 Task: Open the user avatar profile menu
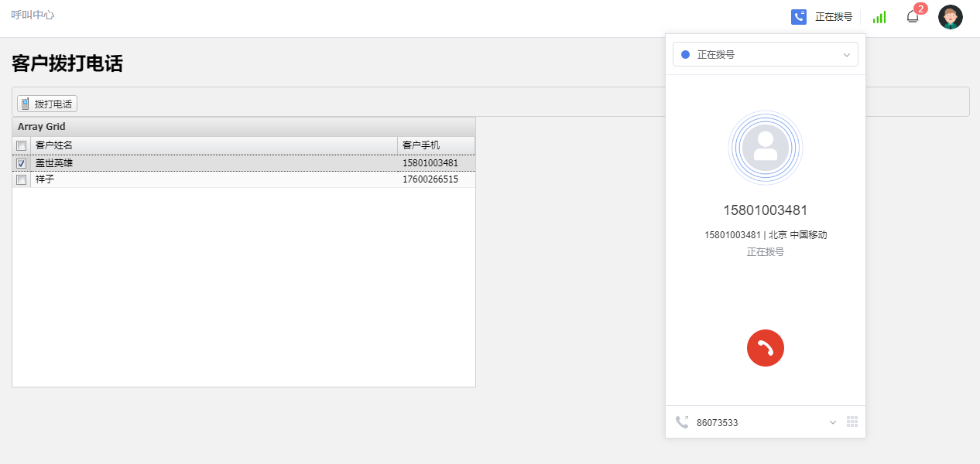[x=950, y=17]
